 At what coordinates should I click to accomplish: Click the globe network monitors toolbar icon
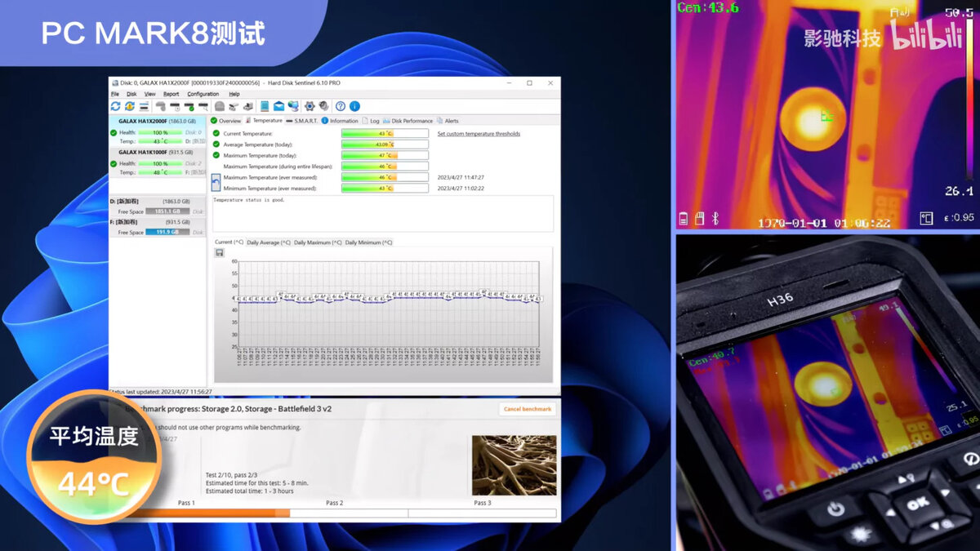[x=292, y=106]
